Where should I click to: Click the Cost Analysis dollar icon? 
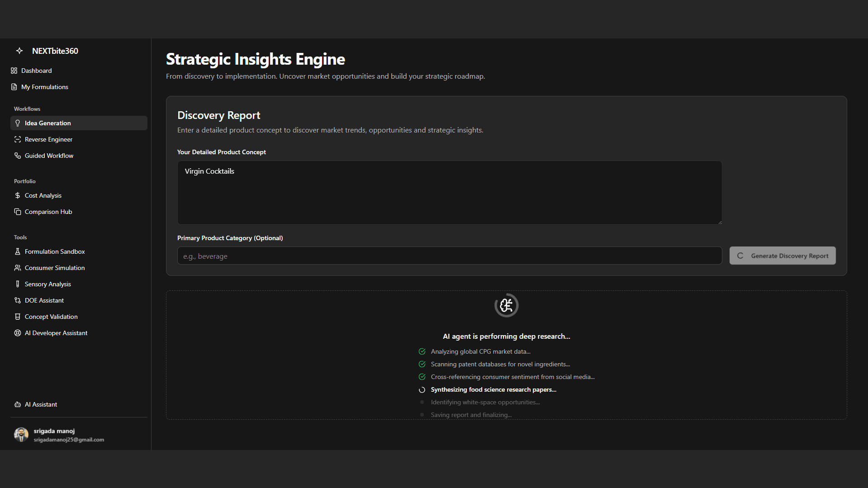(18, 195)
